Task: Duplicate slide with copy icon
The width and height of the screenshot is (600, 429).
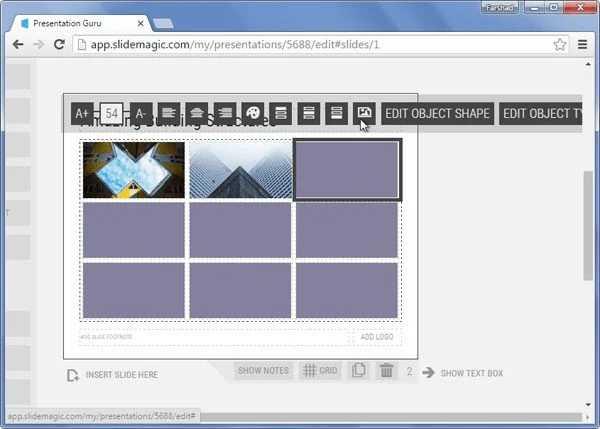Action: (x=359, y=370)
